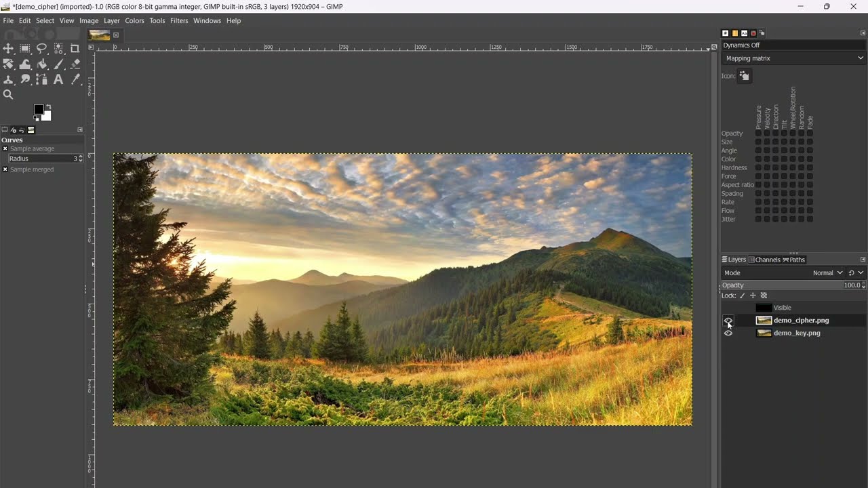Enable Hardness mapped to Tilt checkbox
The image size is (868, 488).
point(784,167)
